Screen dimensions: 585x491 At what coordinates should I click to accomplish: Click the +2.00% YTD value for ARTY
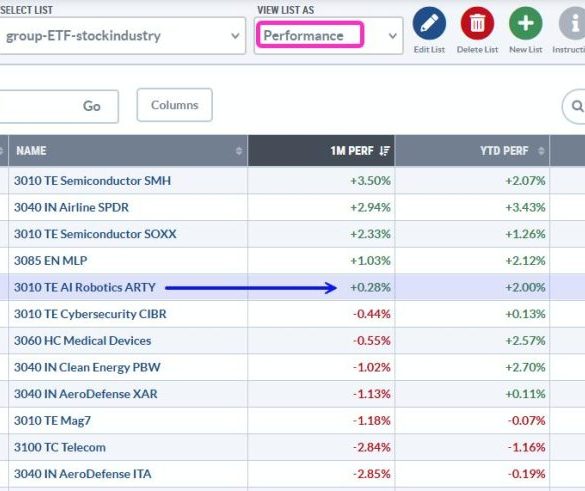click(525, 287)
